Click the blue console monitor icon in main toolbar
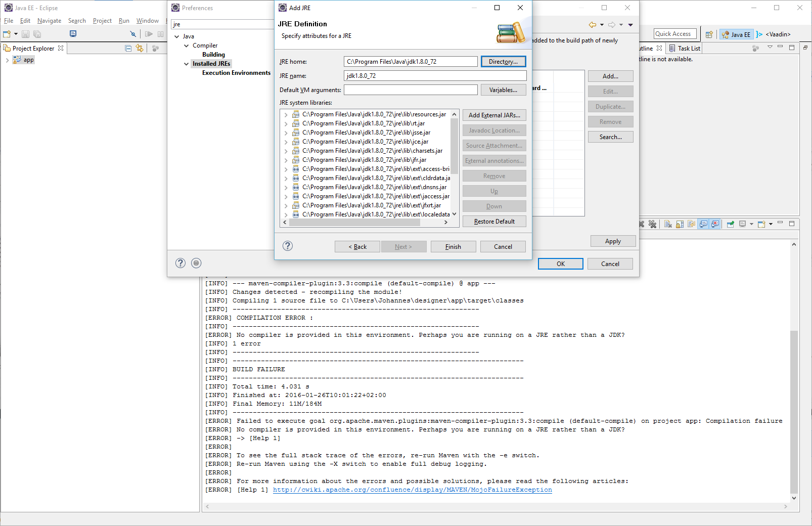The width and height of the screenshot is (812, 526). tap(73, 34)
